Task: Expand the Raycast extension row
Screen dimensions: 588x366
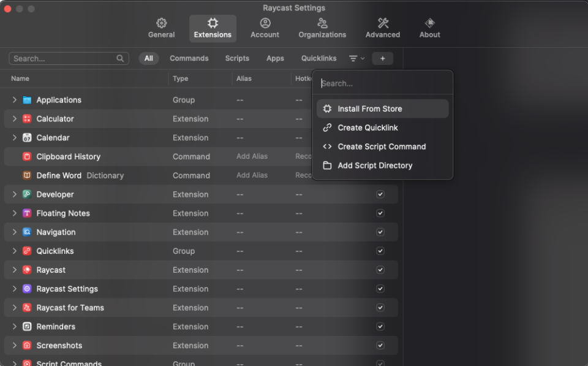Action: [x=15, y=270]
